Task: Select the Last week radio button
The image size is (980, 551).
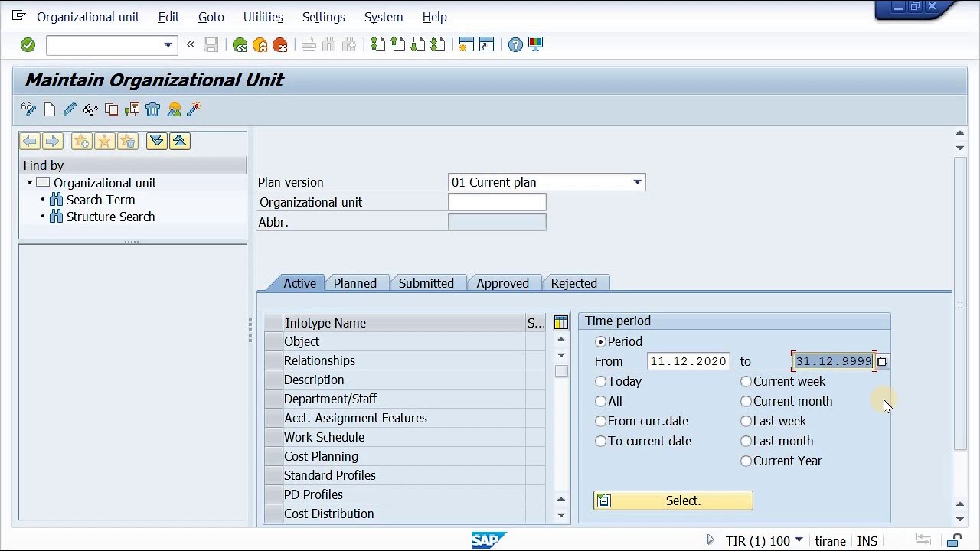Action: [746, 421]
